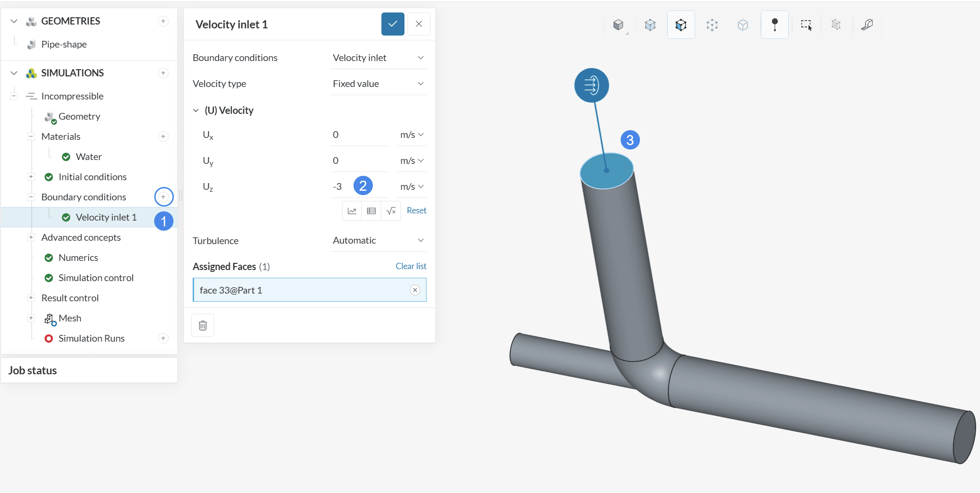Viewport: 980px width, 493px height.
Task: Open the Numerics item in simulation tree
Action: pos(78,258)
